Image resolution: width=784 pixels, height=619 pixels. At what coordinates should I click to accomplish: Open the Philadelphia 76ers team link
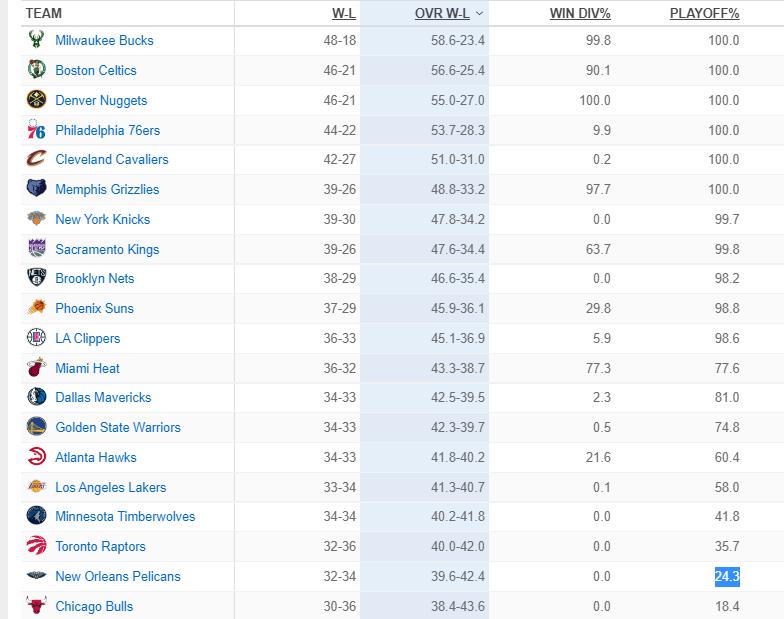point(108,130)
